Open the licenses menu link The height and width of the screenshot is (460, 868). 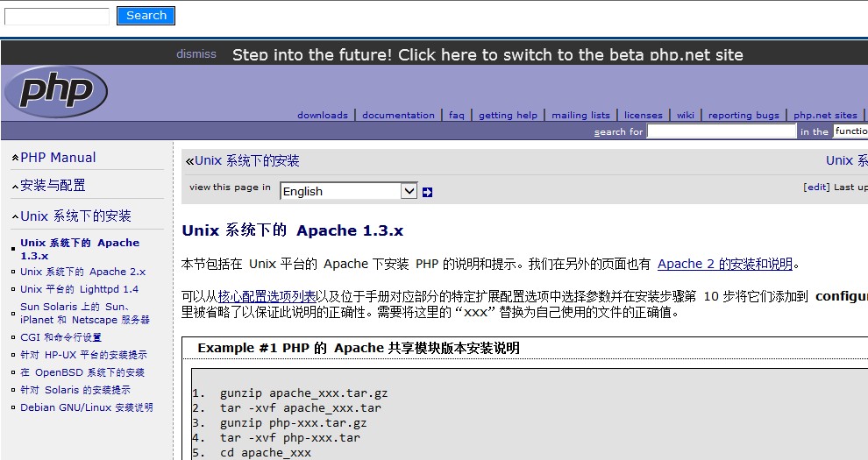pyautogui.click(x=644, y=115)
